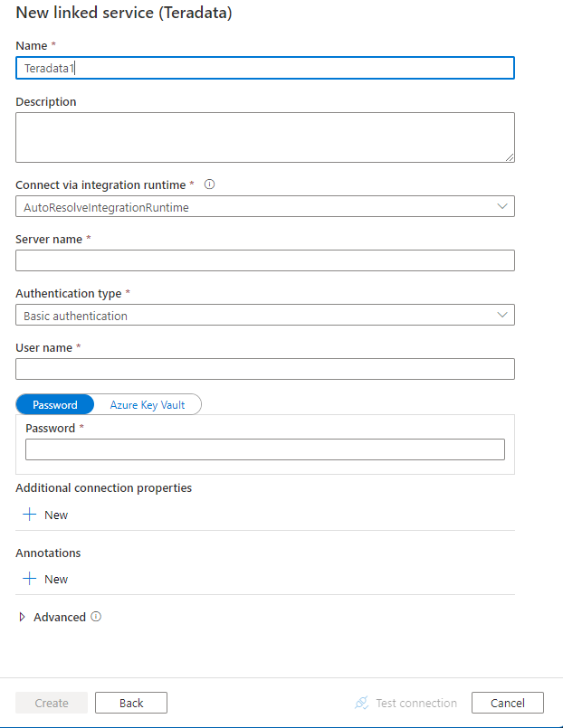Expand the Advanced section
563x728 pixels.
click(x=23, y=617)
